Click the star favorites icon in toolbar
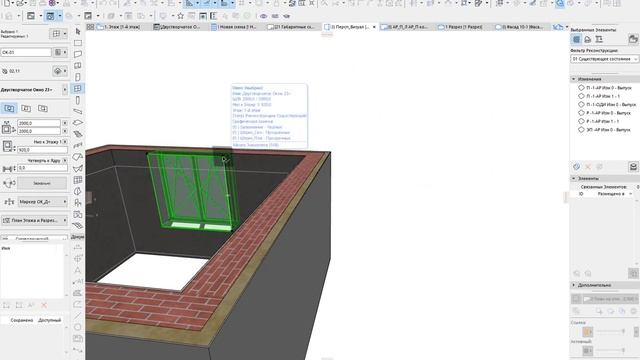 pyautogui.click(x=180, y=16)
